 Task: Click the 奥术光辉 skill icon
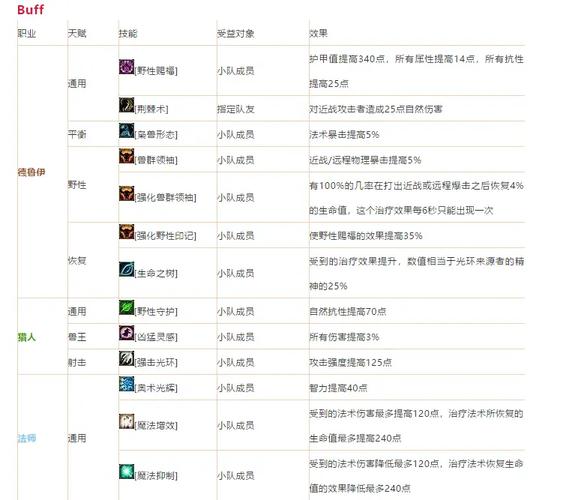point(126,384)
